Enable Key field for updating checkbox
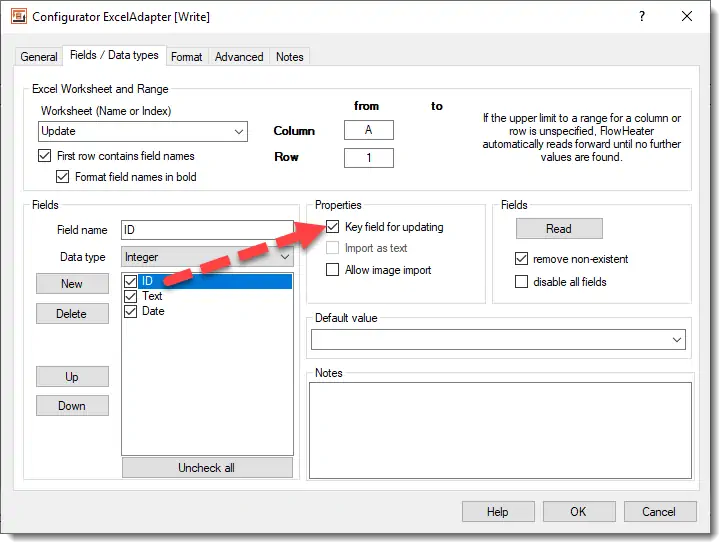Viewport: 726px width, 549px height. [333, 227]
